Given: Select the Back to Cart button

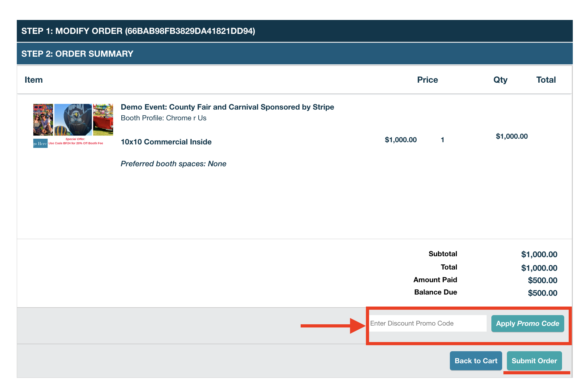Looking at the screenshot, I should [x=476, y=361].
